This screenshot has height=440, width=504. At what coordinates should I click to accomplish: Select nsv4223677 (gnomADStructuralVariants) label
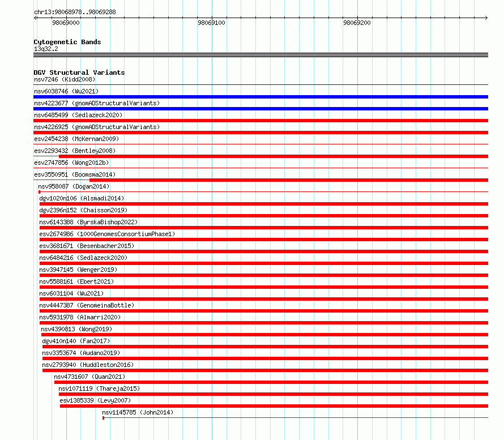click(x=97, y=103)
